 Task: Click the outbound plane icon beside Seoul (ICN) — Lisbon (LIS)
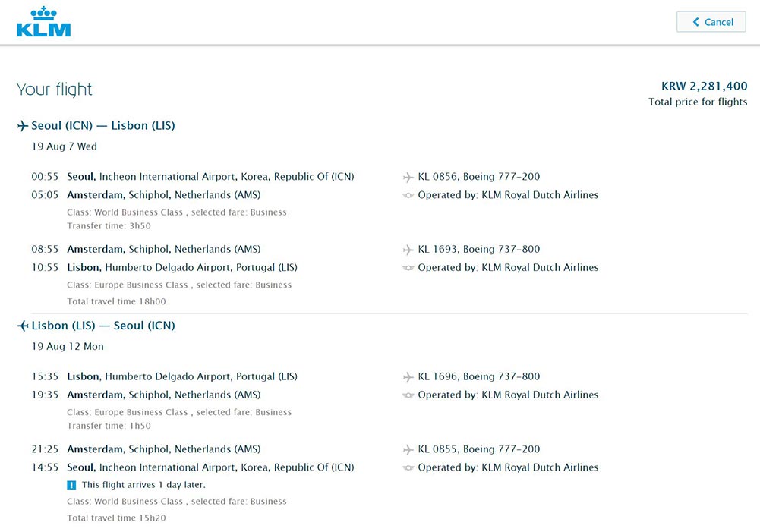pos(22,126)
